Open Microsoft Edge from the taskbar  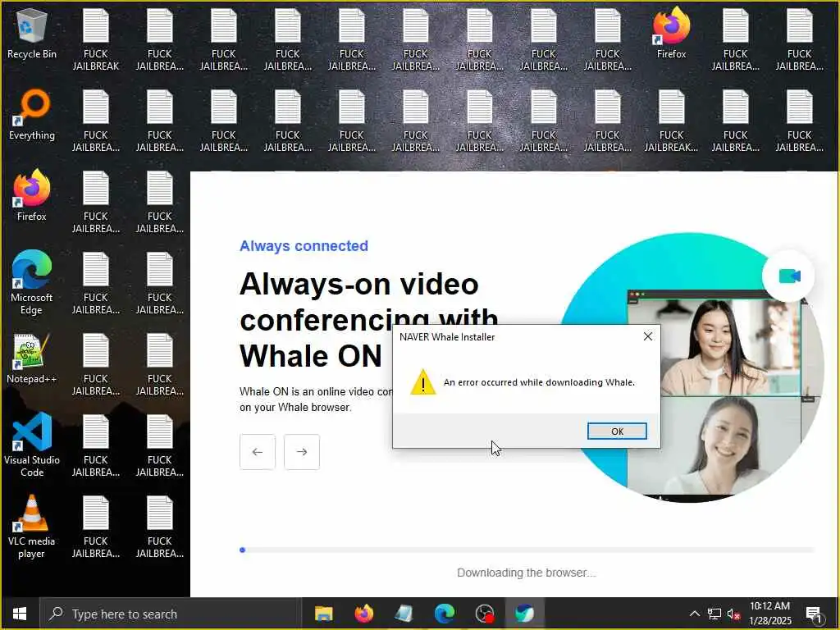444,614
